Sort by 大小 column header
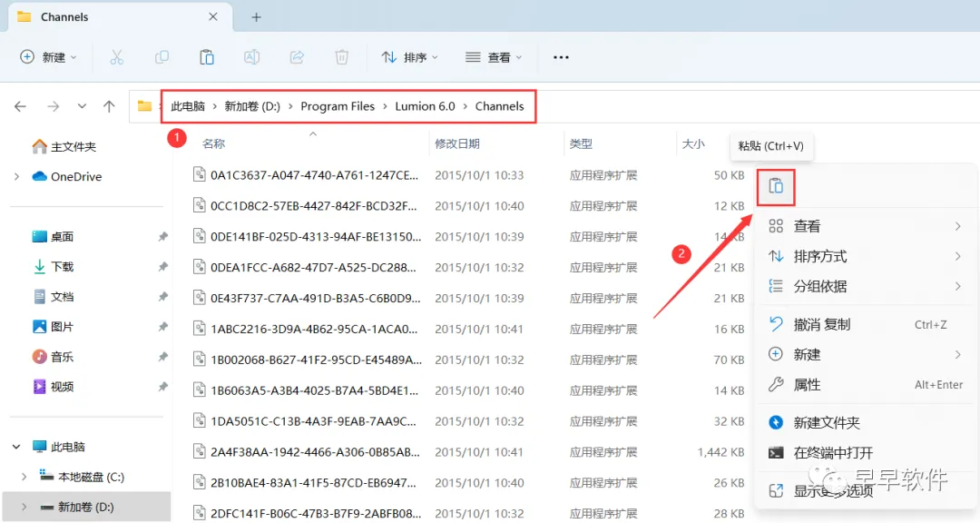This screenshot has width=980, height=523. 693,143
